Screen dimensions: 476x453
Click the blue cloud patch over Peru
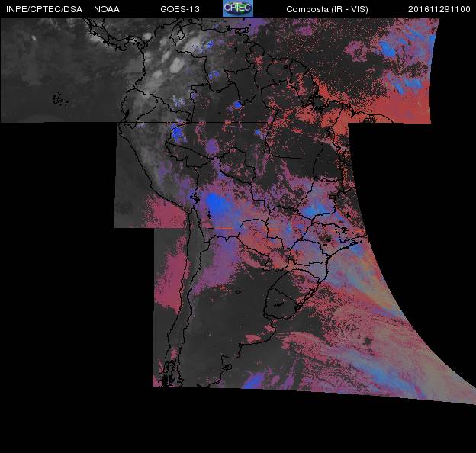[x=178, y=133]
